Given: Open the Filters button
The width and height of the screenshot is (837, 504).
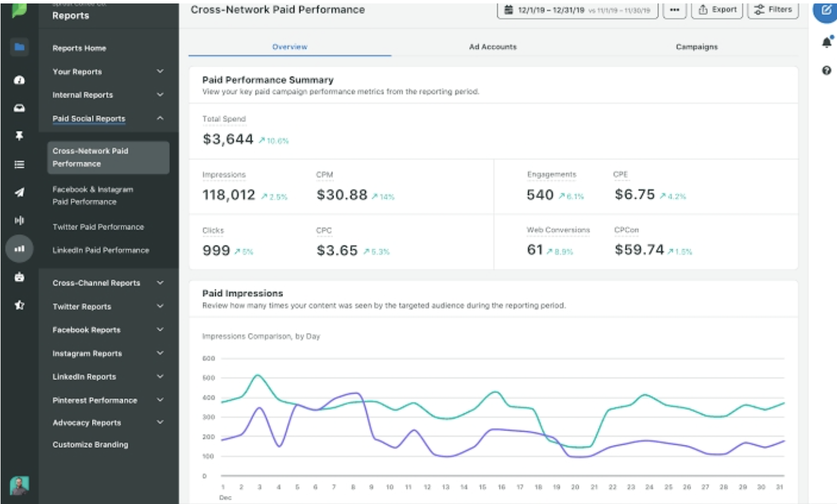Looking at the screenshot, I should (x=773, y=10).
